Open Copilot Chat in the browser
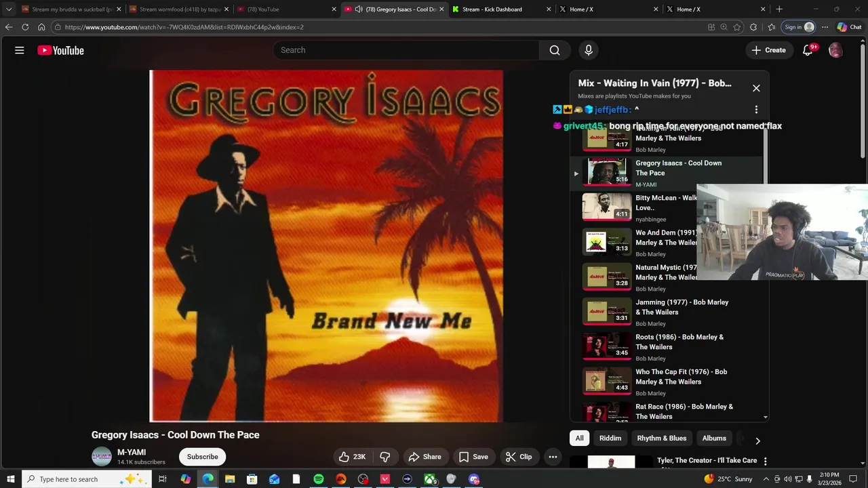Image resolution: width=868 pixels, height=488 pixels. coord(849,27)
